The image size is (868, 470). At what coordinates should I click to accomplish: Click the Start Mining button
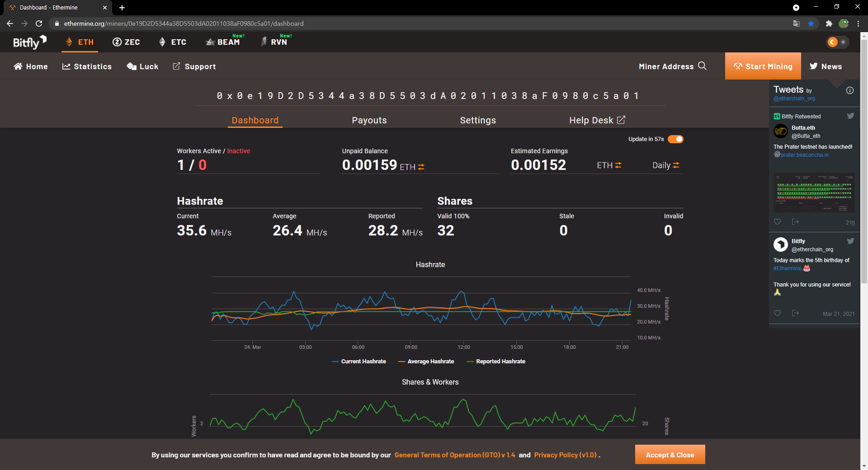tap(763, 66)
